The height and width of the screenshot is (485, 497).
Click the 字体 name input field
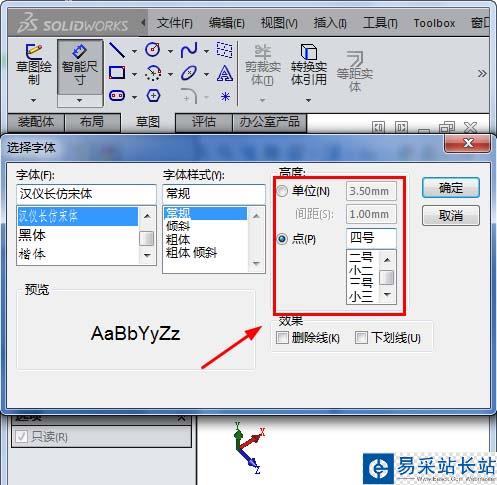click(x=86, y=194)
